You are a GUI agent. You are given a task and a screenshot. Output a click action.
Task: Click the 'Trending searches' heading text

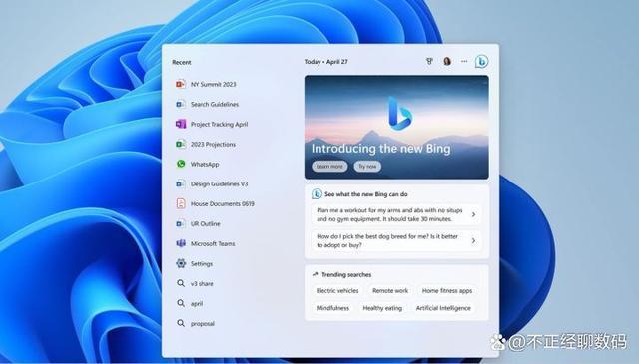click(x=346, y=275)
